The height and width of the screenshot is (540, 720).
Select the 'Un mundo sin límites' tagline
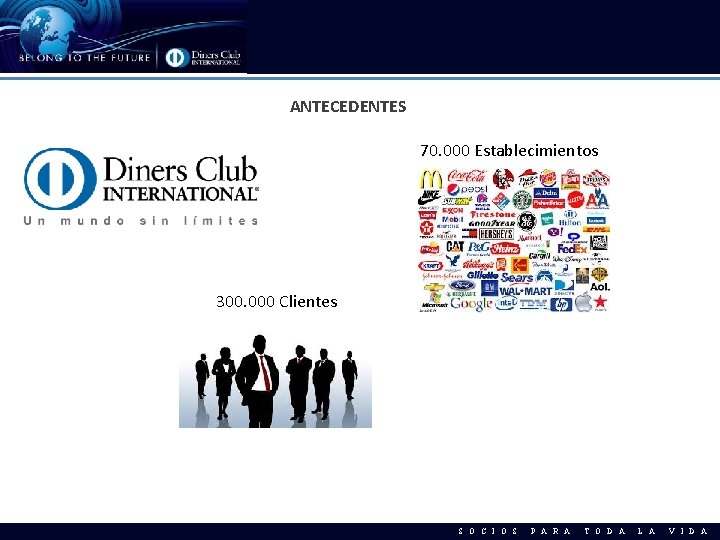[141, 221]
